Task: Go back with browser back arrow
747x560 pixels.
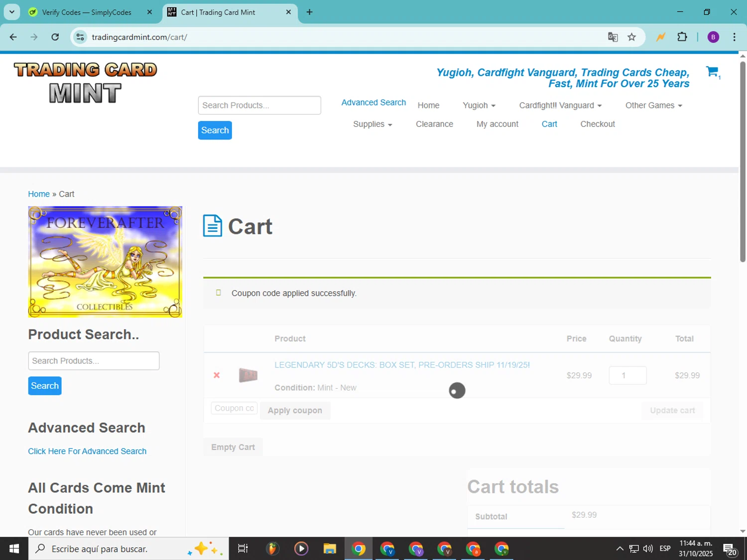Action: (x=13, y=37)
